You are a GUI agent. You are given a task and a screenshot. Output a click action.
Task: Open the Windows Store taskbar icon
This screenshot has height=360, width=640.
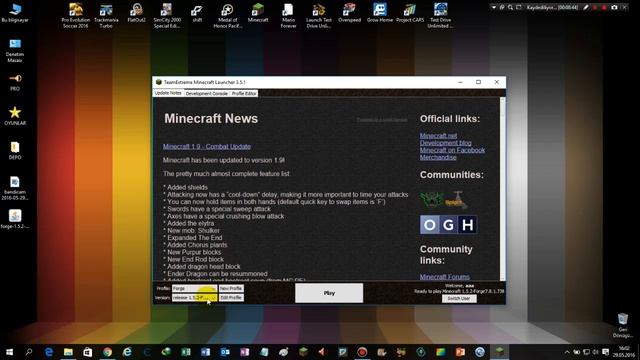(88, 352)
